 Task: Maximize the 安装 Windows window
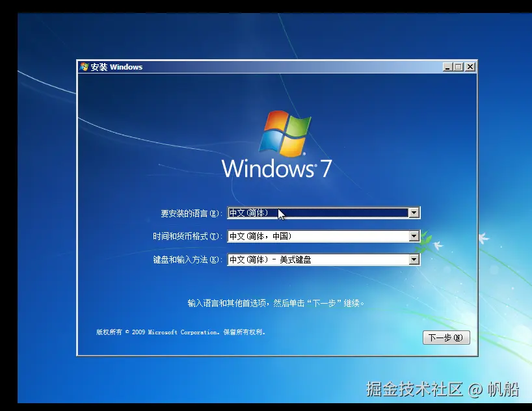(x=459, y=67)
